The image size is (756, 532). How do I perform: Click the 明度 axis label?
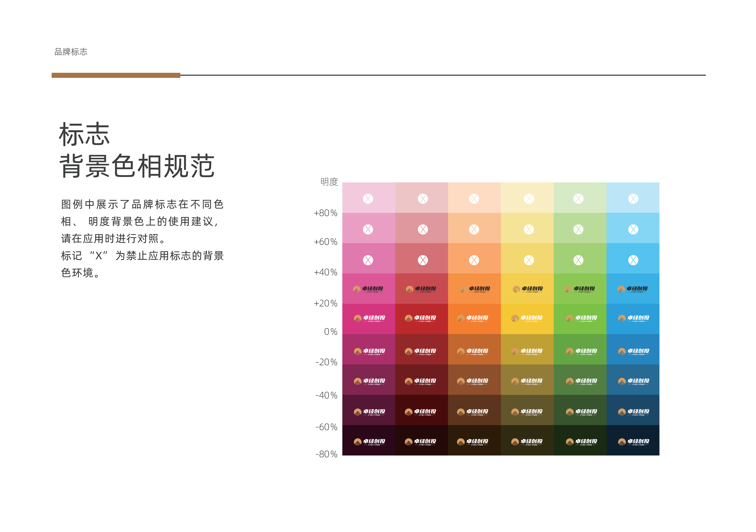(329, 182)
